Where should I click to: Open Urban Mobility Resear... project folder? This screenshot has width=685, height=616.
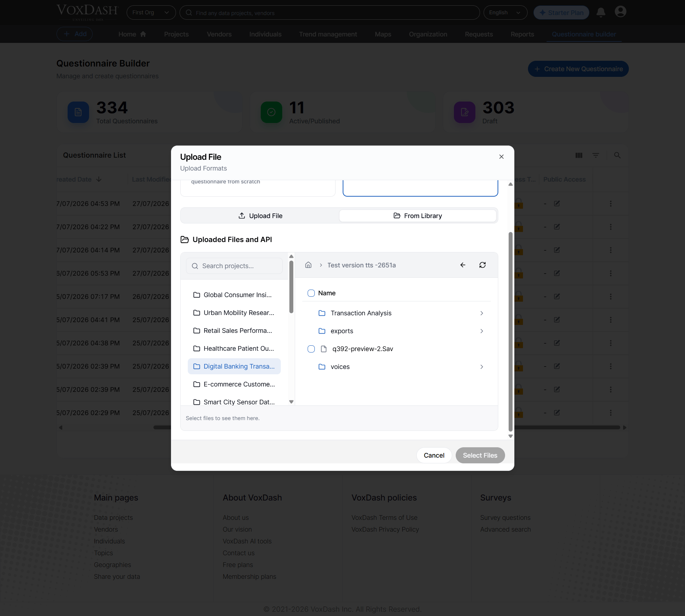click(234, 313)
